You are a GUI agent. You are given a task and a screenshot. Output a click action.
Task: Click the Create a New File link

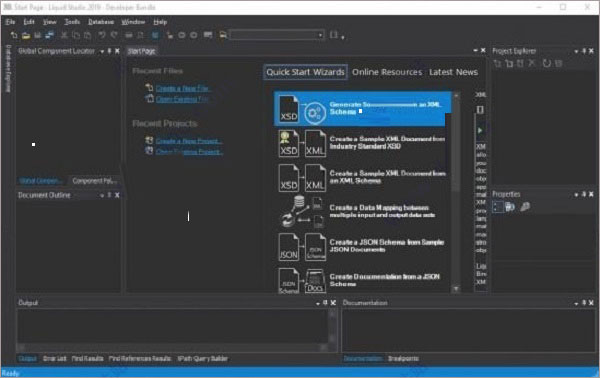pyautogui.click(x=182, y=88)
